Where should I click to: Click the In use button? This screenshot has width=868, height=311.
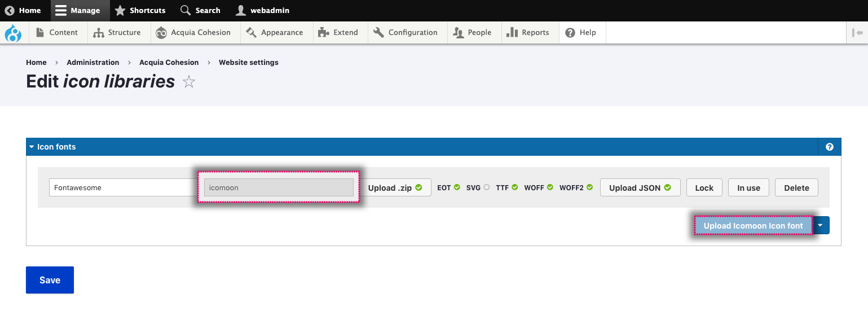[x=748, y=187]
